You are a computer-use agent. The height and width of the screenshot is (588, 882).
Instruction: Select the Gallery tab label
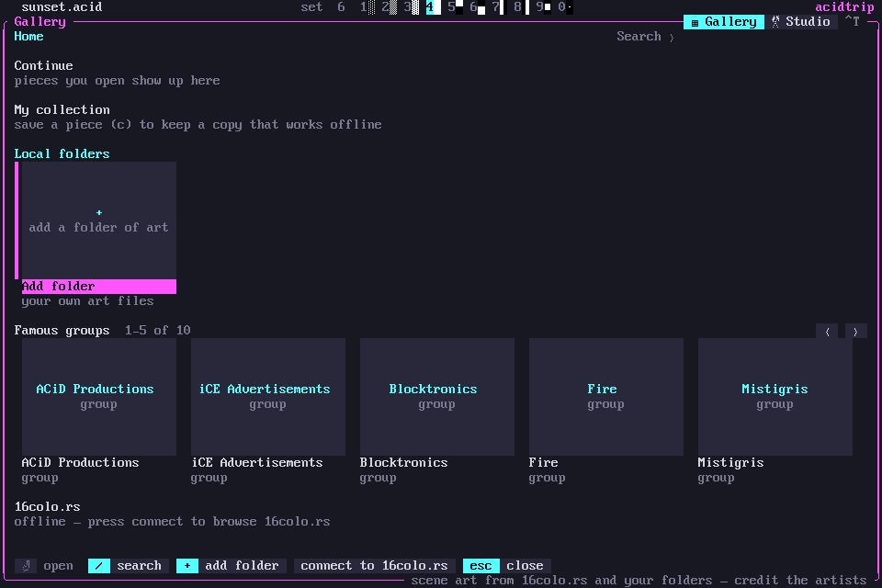point(730,22)
